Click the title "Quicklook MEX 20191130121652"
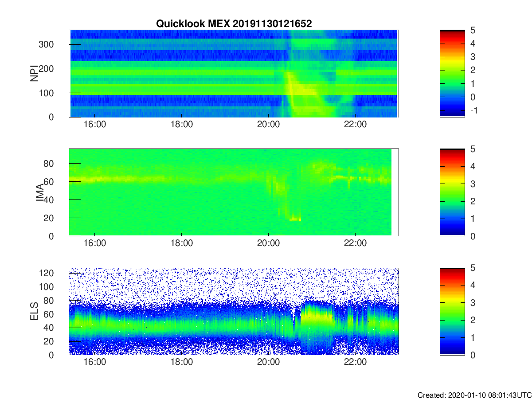Image resolution: width=532 pixels, height=399 pixels. pyautogui.click(x=234, y=24)
